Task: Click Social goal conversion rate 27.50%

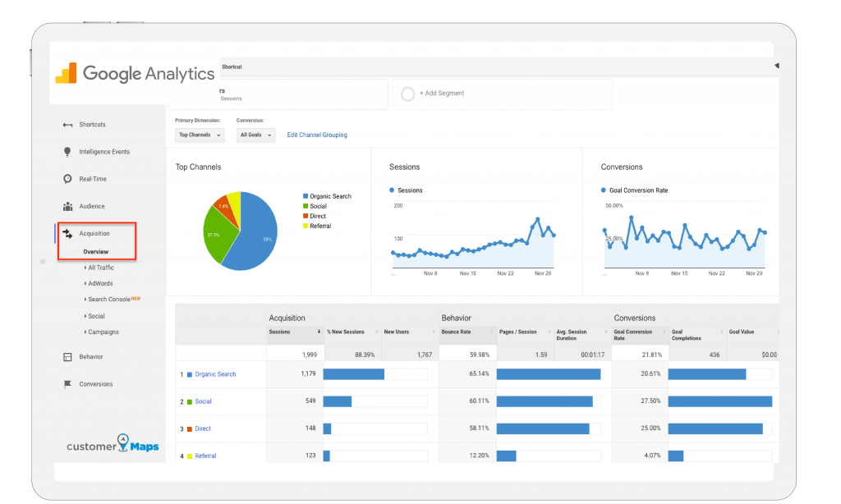Action: (x=650, y=401)
